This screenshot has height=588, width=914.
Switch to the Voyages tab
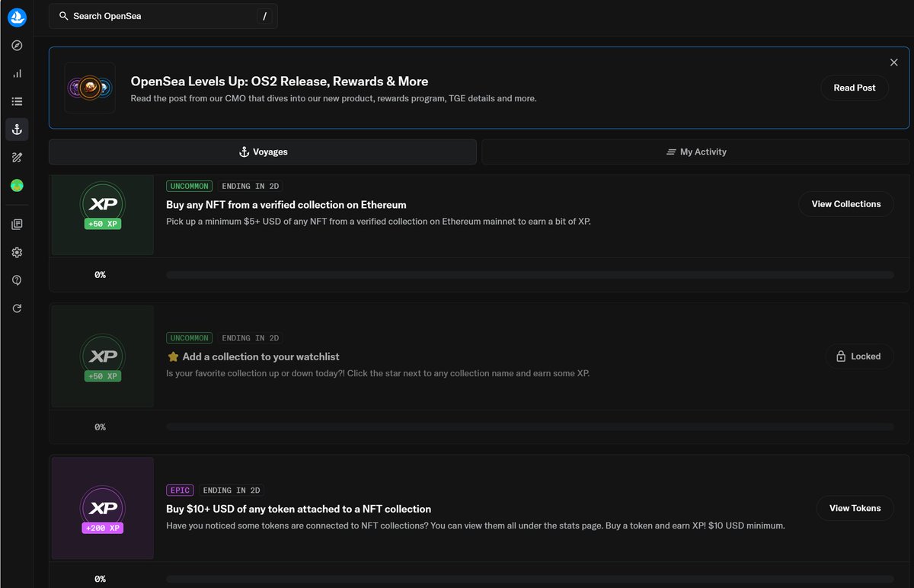(x=263, y=152)
